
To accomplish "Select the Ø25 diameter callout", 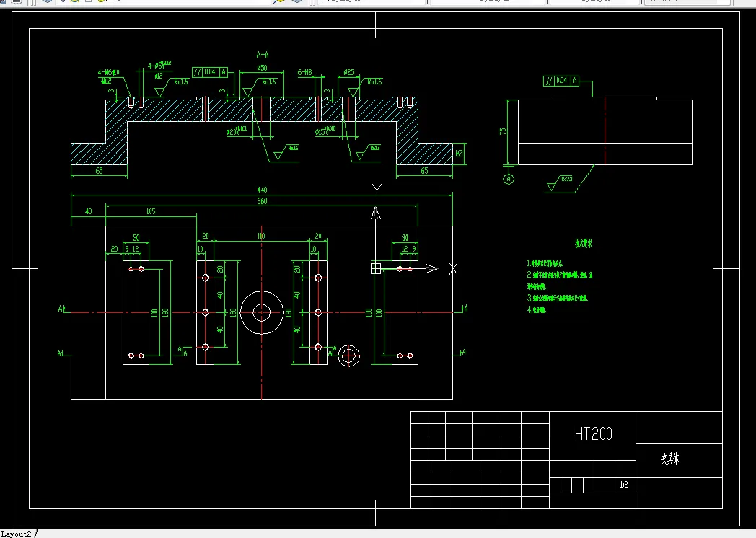I will tap(349, 72).
